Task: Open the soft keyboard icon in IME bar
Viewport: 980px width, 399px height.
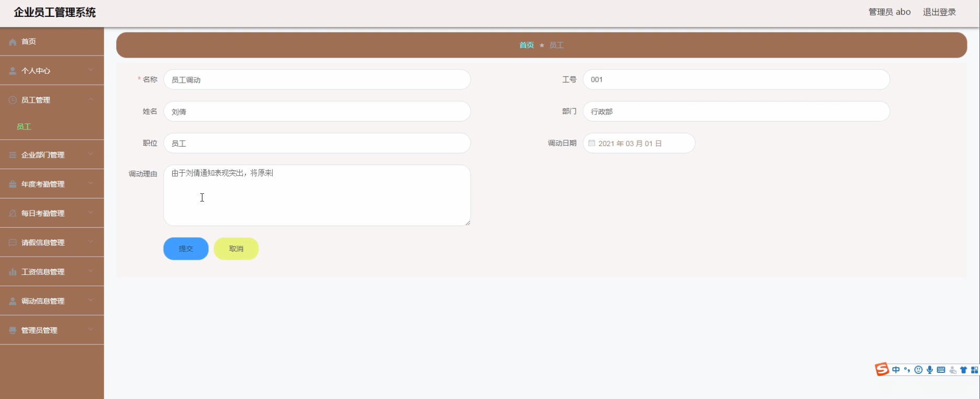Action: (941, 370)
